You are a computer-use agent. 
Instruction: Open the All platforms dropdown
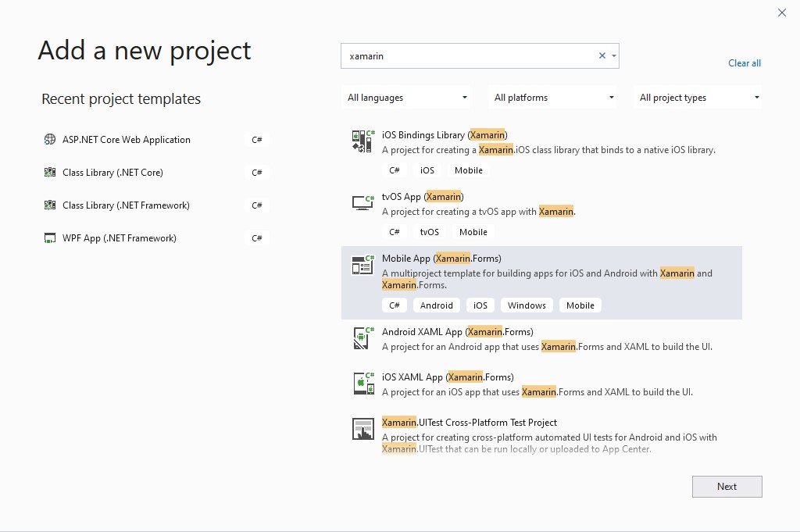(x=554, y=98)
